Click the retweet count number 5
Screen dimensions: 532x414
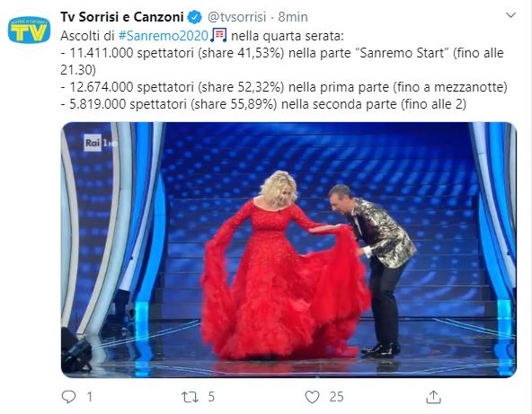click(x=211, y=396)
